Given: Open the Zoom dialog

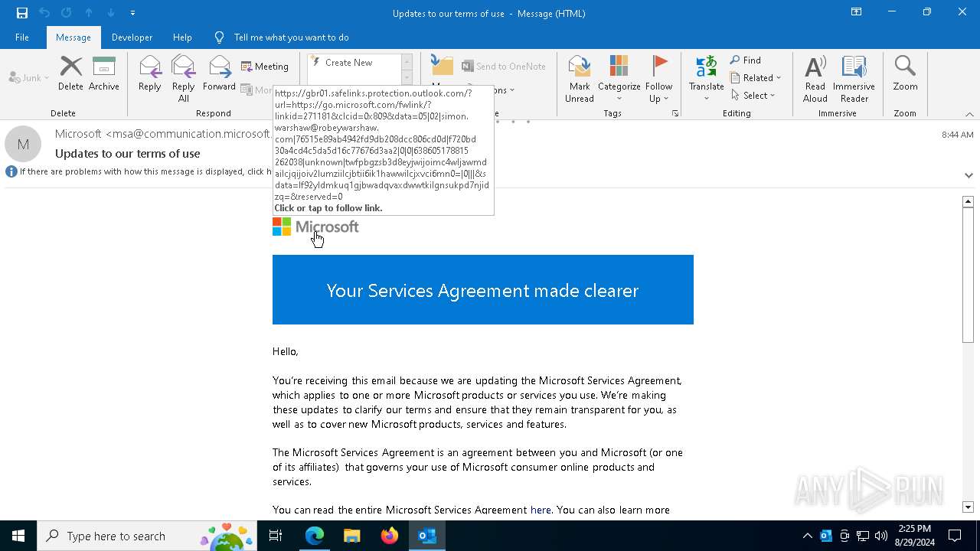Looking at the screenshot, I should [905, 73].
